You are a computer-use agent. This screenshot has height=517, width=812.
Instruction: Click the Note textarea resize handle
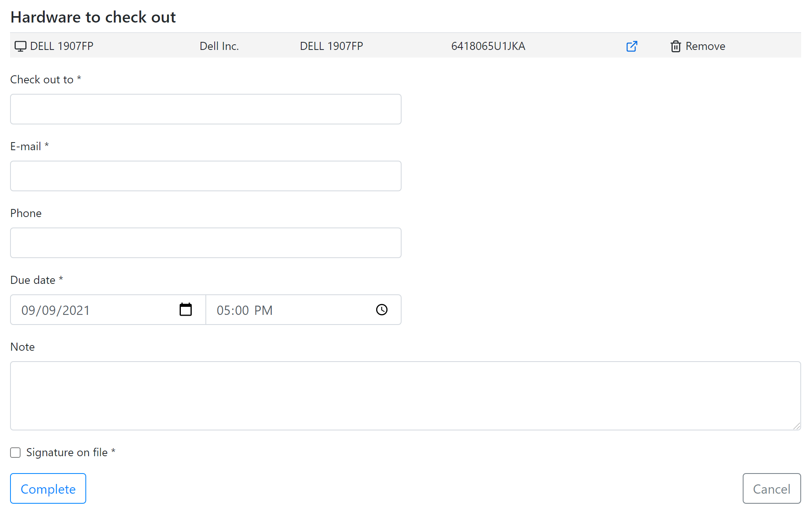coord(797,426)
